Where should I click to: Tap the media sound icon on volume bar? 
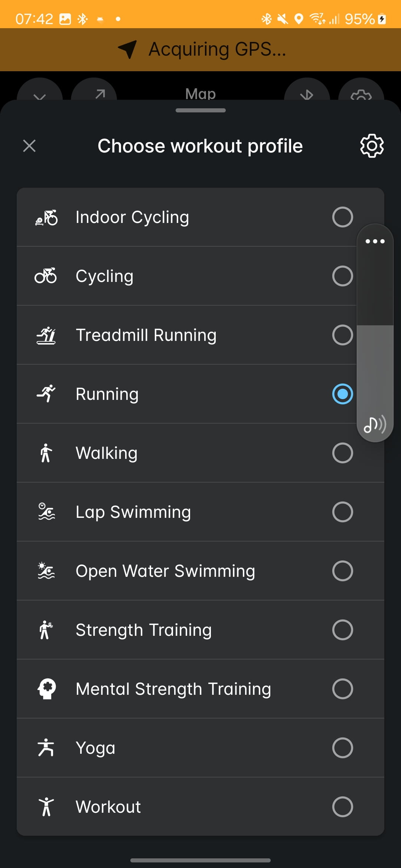tap(375, 425)
